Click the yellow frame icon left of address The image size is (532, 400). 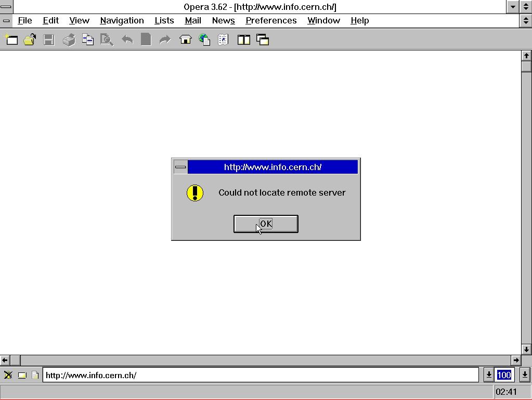[22, 375]
